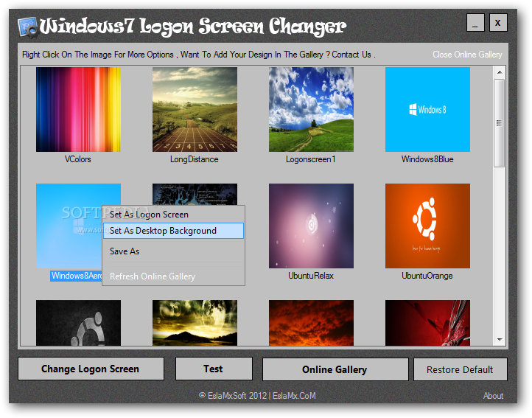Click the gallery vertical scrollbar thumb

(500, 123)
